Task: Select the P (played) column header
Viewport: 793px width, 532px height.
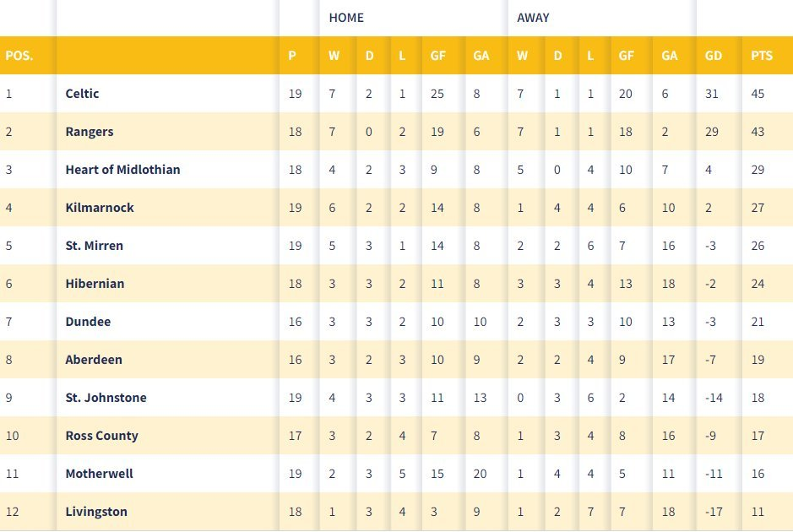Action: (x=292, y=56)
